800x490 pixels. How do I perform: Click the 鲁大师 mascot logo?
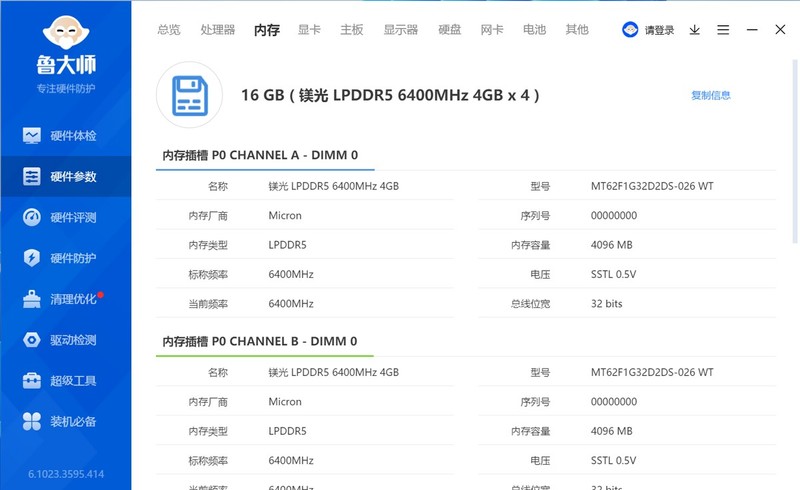tap(66, 33)
